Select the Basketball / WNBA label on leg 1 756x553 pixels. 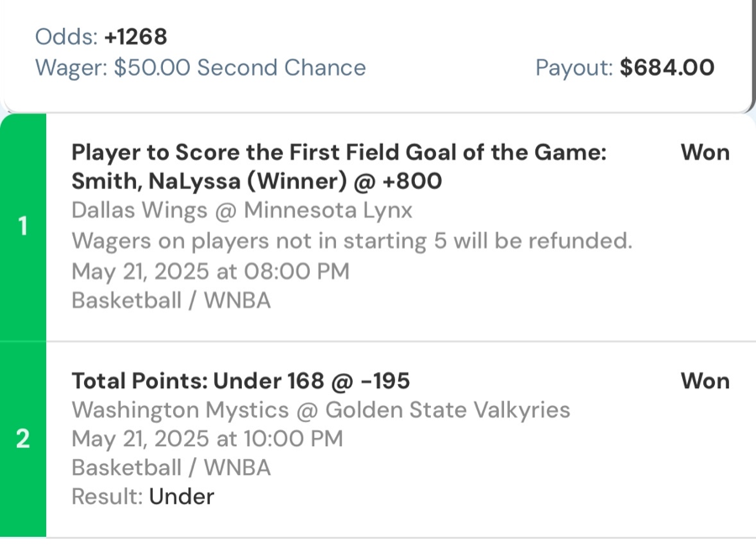pyautogui.click(x=171, y=300)
